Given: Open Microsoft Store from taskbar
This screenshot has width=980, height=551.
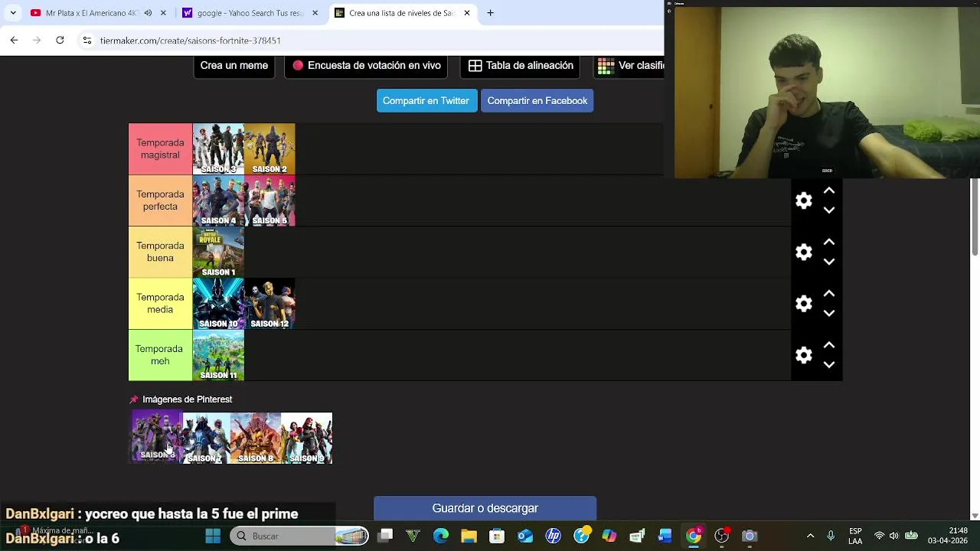Looking at the screenshot, I should tap(497, 536).
